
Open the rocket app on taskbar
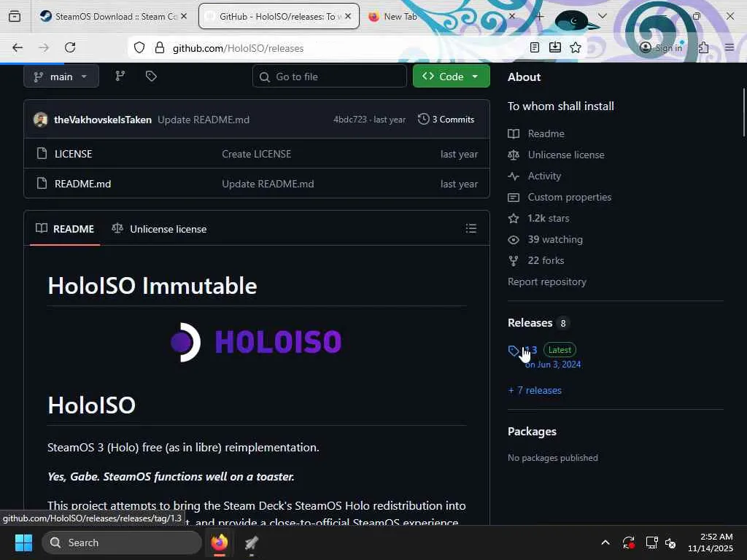tap(252, 542)
